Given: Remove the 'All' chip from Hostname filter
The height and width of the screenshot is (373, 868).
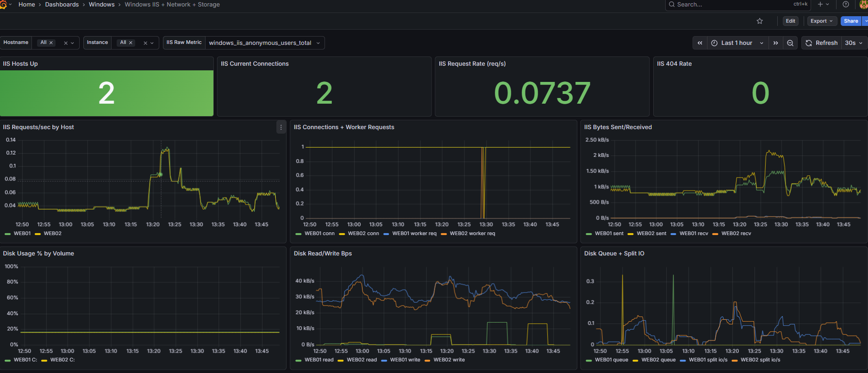Looking at the screenshot, I should 51,43.
